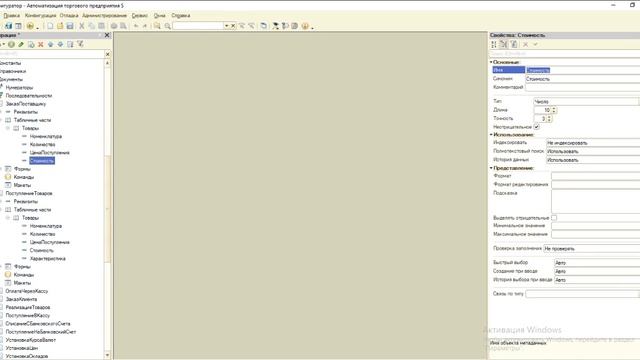The image size is (640, 360).
Task: Click the tree scrollbar down arrow
Action: click(107, 356)
